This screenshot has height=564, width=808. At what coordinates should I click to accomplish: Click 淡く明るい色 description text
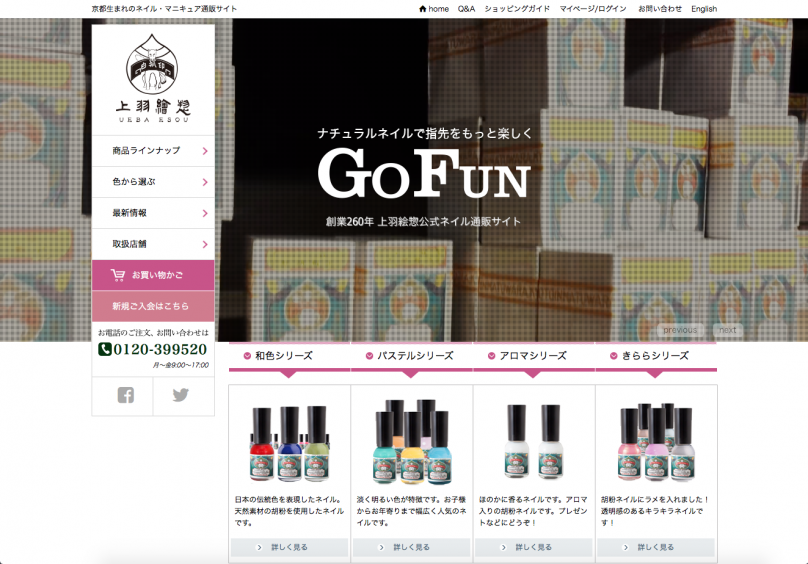411,511
